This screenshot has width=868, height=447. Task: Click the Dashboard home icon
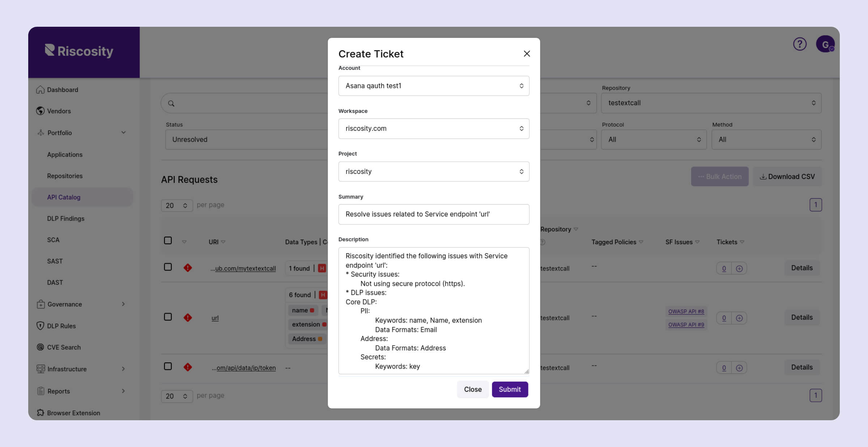[x=40, y=90]
